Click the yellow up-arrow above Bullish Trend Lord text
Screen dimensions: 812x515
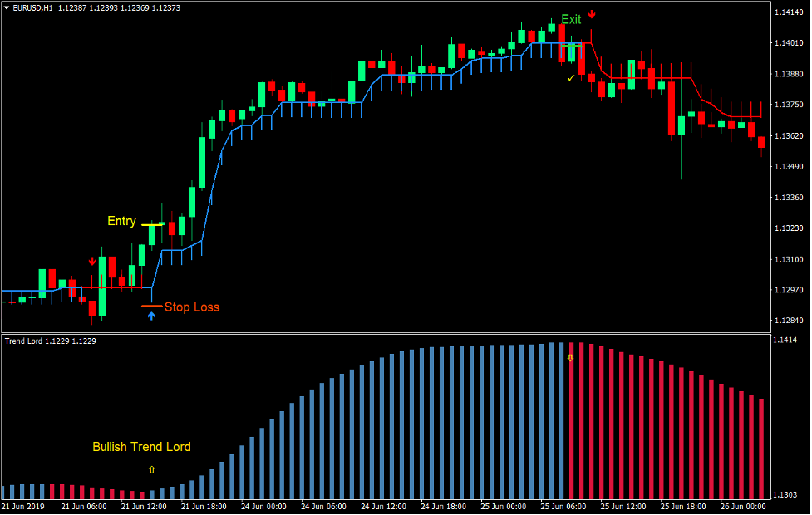pyautogui.click(x=152, y=469)
